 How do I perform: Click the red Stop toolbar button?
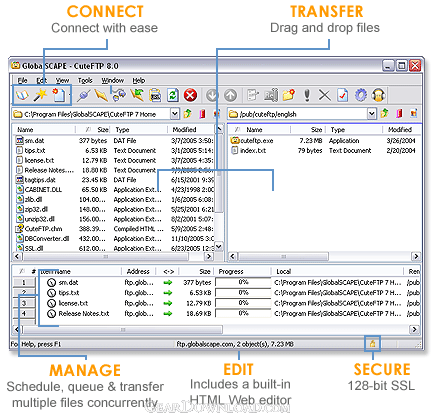coord(190,96)
